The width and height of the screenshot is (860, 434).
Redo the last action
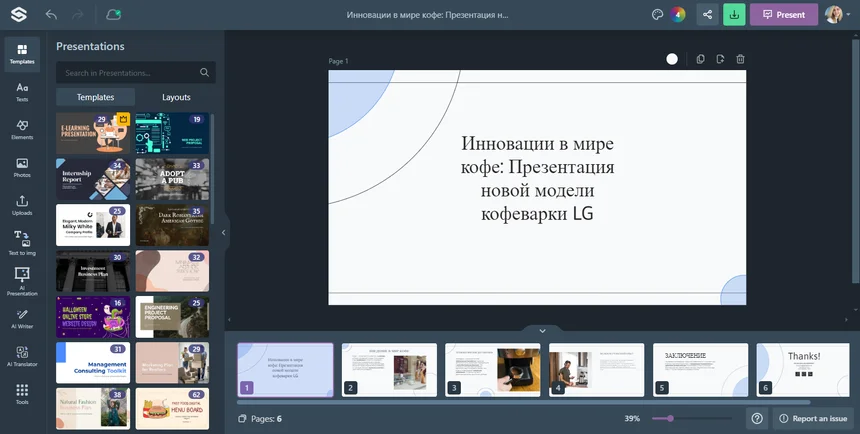pos(78,15)
